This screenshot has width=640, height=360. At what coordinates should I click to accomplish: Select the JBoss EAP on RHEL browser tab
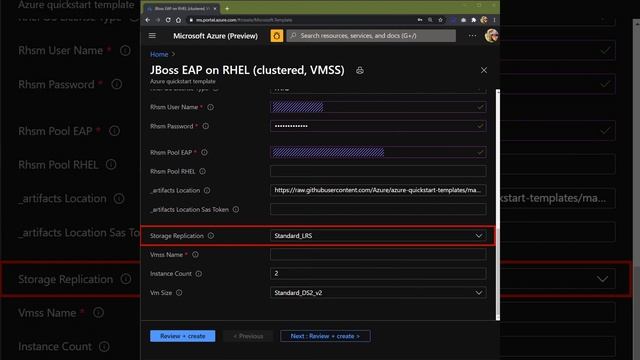click(x=182, y=8)
